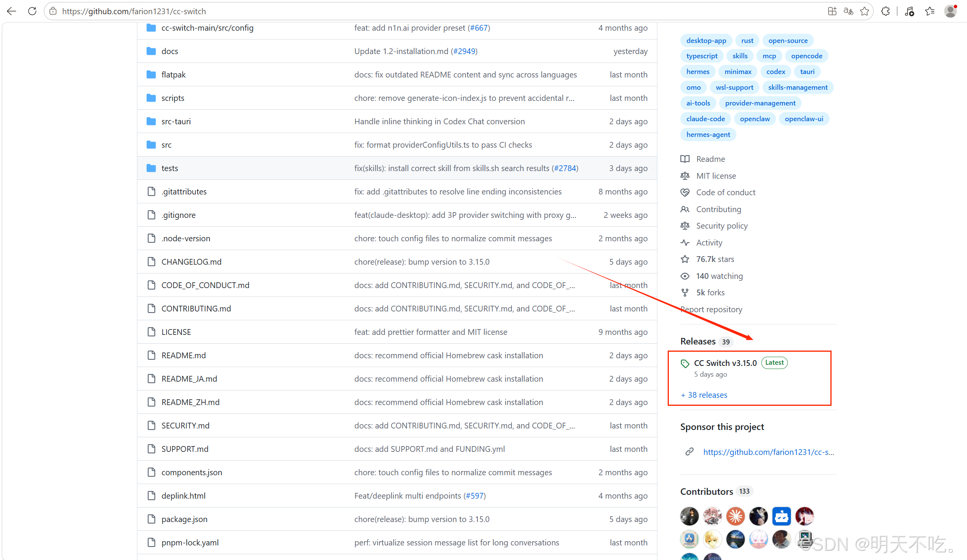Screen dimensions: 967x560
Task: Open pull request #597 link
Action: point(475,496)
